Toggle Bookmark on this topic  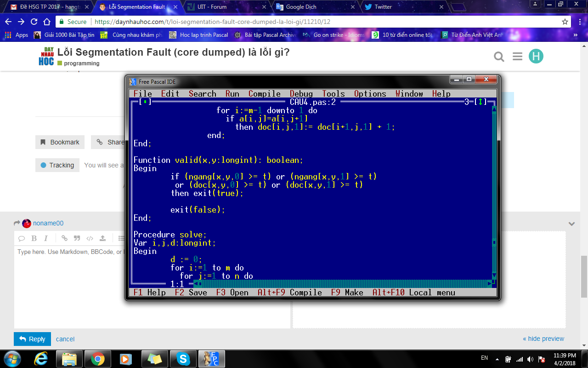coord(60,142)
